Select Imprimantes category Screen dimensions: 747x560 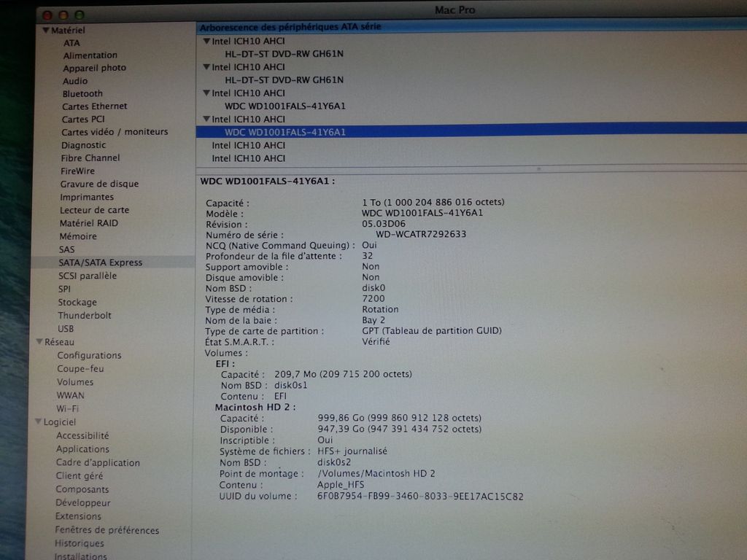[87, 197]
